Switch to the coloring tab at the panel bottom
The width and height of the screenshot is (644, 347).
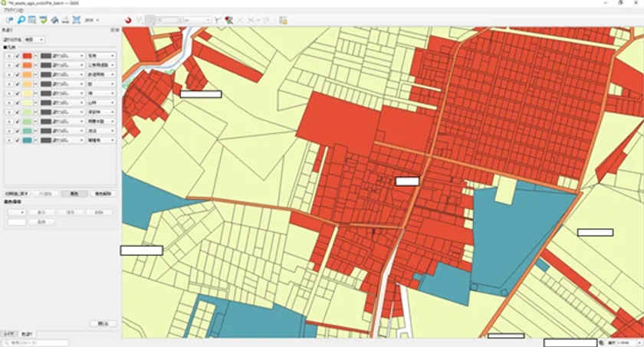(x=27, y=334)
